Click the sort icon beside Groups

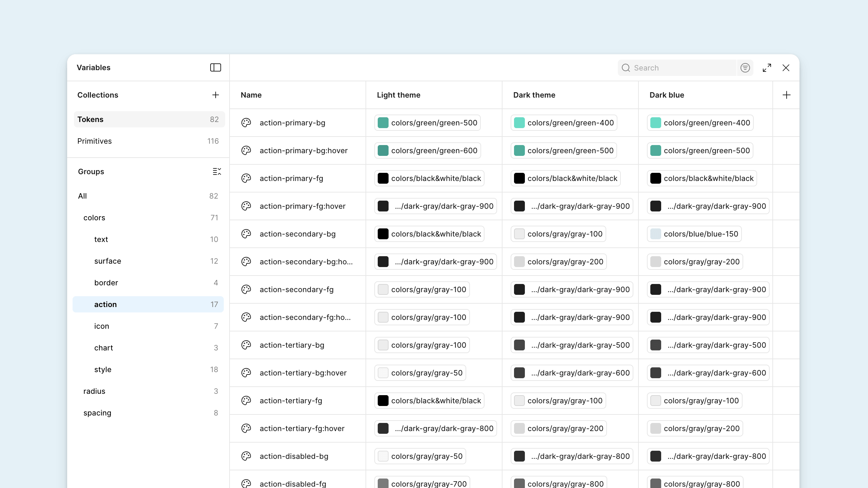pyautogui.click(x=217, y=171)
